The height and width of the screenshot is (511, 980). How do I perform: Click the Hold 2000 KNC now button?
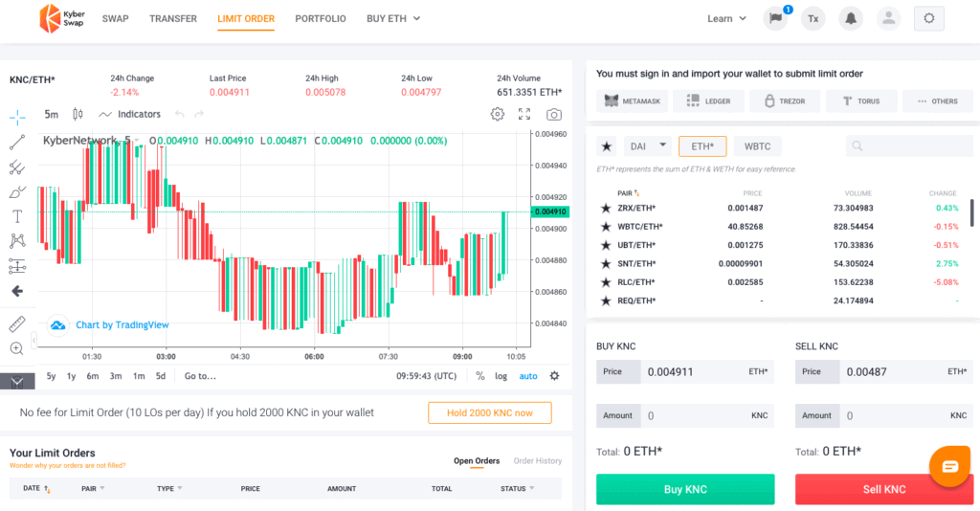490,413
